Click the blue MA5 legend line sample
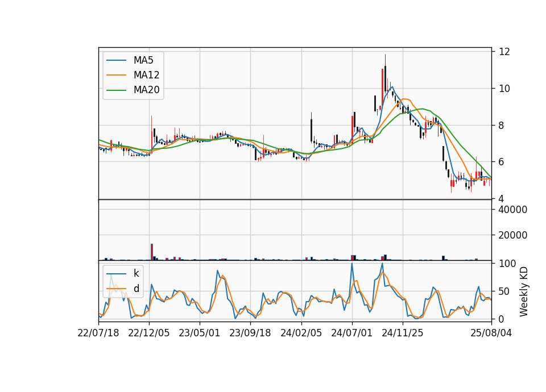Viewport: 546px width, 392px height. point(116,61)
